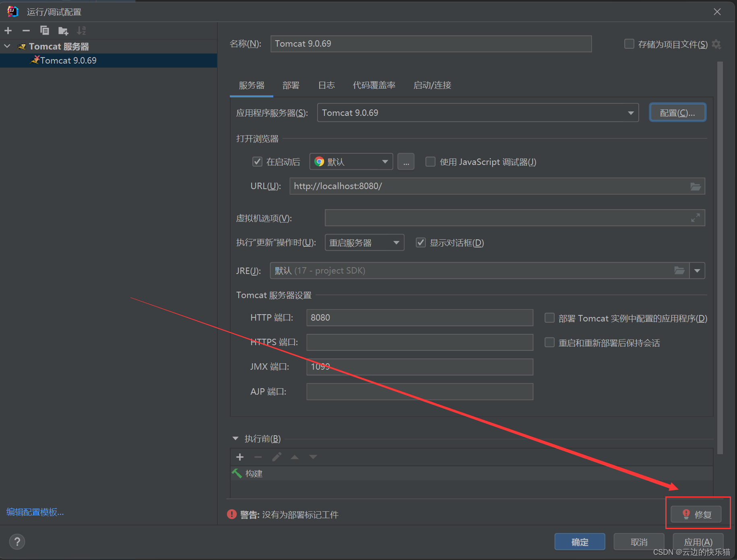Move before-launch task up

tap(295, 457)
